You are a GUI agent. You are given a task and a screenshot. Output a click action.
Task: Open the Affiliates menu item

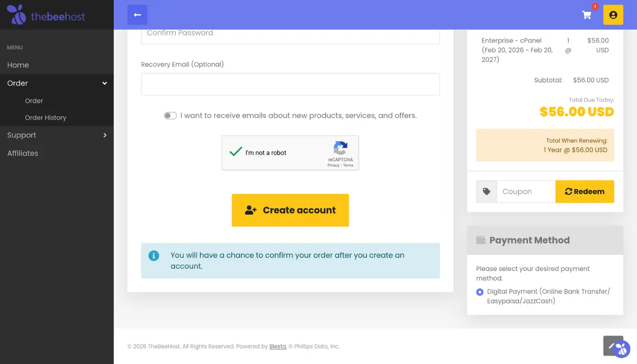23,153
